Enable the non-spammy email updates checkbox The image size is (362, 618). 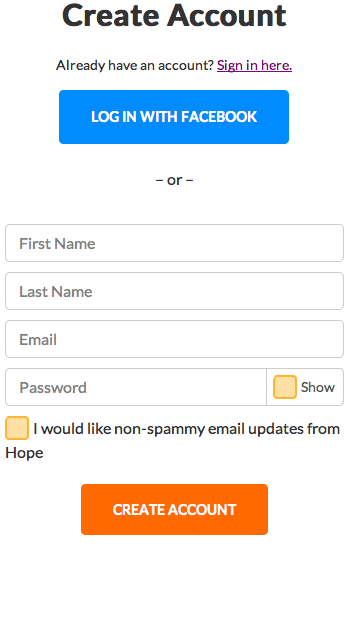(17, 428)
